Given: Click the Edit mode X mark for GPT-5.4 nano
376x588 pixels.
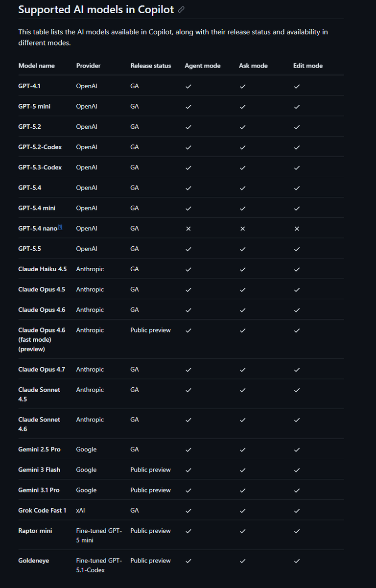Looking at the screenshot, I should [x=297, y=229].
